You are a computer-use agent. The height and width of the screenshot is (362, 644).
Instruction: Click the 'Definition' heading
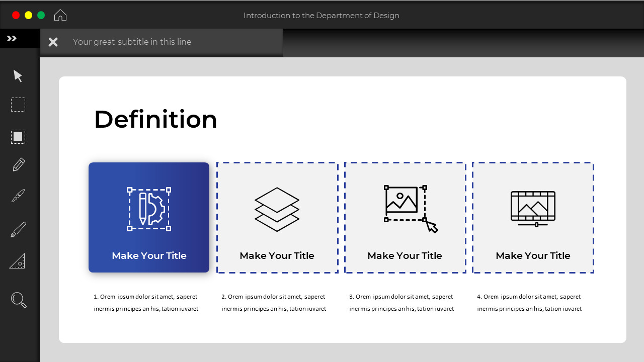tap(155, 120)
